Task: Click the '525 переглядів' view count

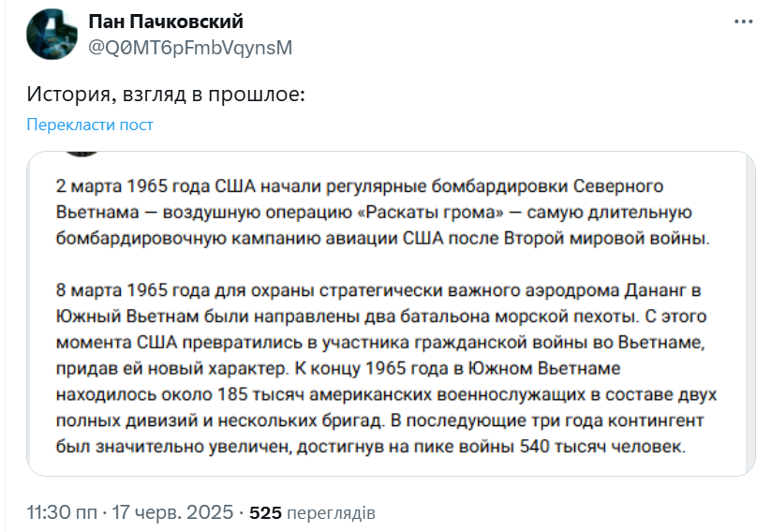Action: pos(312,513)
